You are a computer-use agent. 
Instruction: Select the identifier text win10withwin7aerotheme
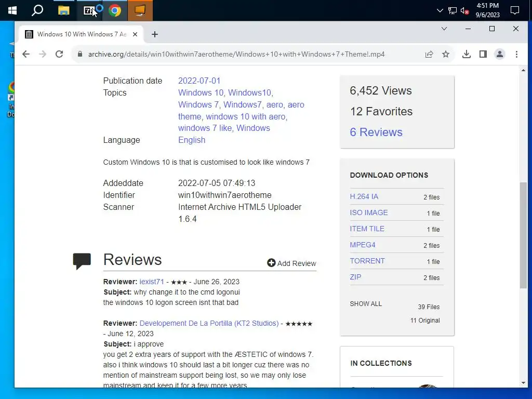(x=224, y=195)
